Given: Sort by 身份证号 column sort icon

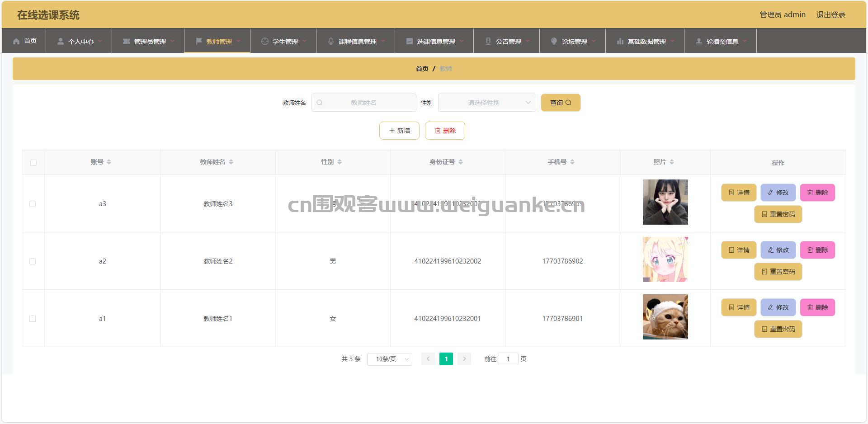Looking at the screenshot, I should pyautogui.click(x=461, y=162).
